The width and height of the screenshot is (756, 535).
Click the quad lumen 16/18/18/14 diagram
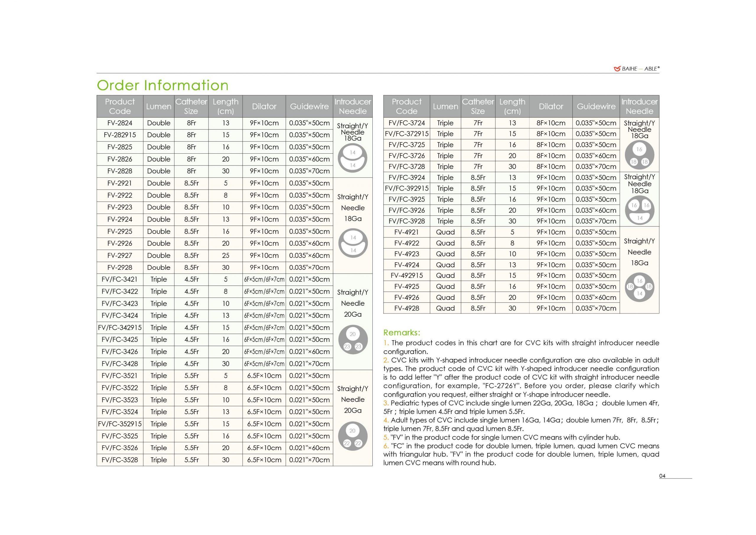[x=639, y=287]
